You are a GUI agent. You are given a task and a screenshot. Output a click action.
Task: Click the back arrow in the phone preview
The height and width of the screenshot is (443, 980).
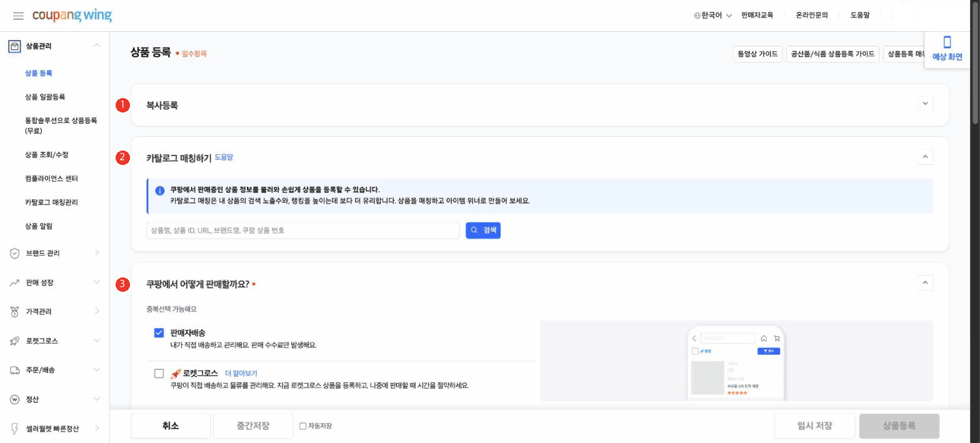pos(694,338)
